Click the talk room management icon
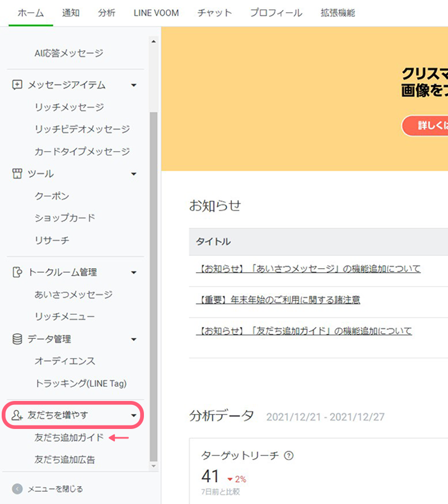 pyautogui.click(x=17, y=272)
